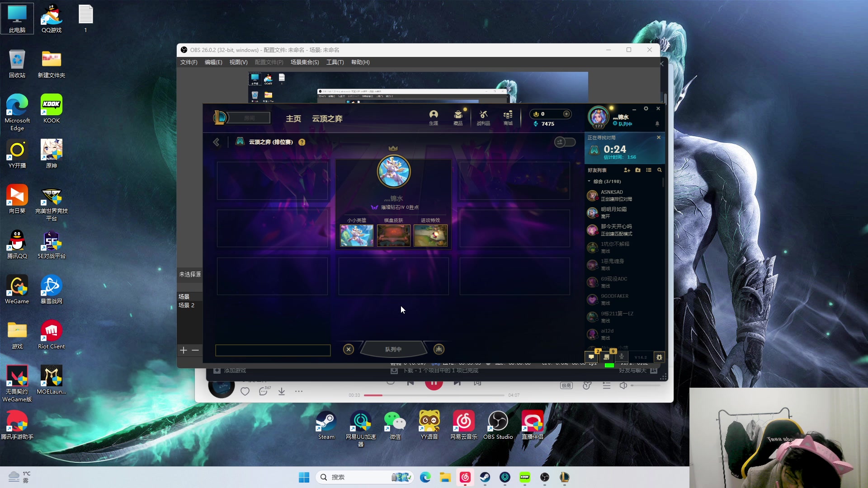Viewport: 868px width, 488px height.
Task: Open the 工具(T) menu in OBS
Action: [x=335, y=62]
